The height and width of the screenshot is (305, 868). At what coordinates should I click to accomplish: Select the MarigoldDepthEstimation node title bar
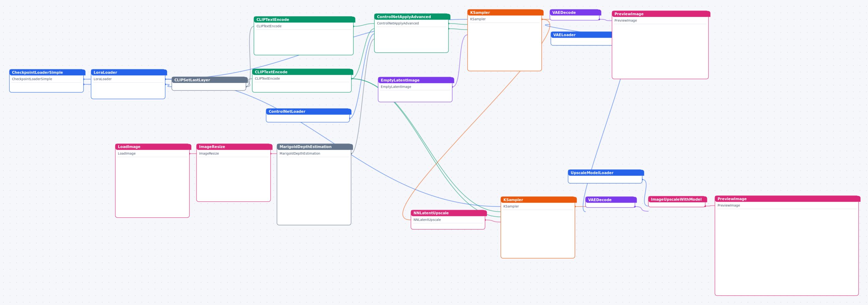[315, 147]
